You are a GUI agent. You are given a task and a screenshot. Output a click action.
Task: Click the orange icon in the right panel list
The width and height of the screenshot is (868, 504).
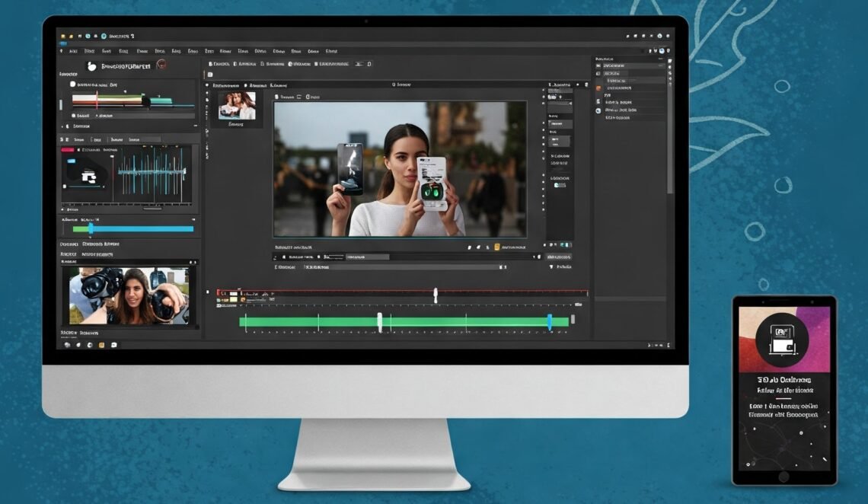coord(598,88)
